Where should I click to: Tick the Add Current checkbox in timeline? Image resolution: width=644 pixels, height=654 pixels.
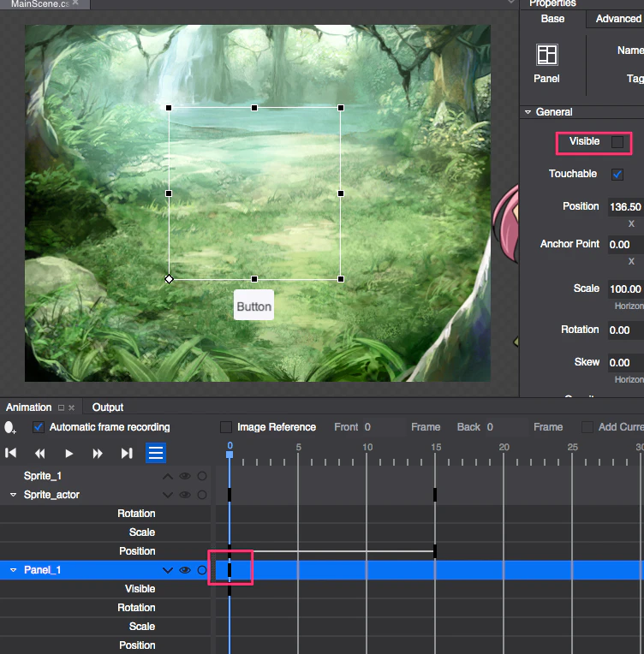pyautogui.click(x=587, y=427)
